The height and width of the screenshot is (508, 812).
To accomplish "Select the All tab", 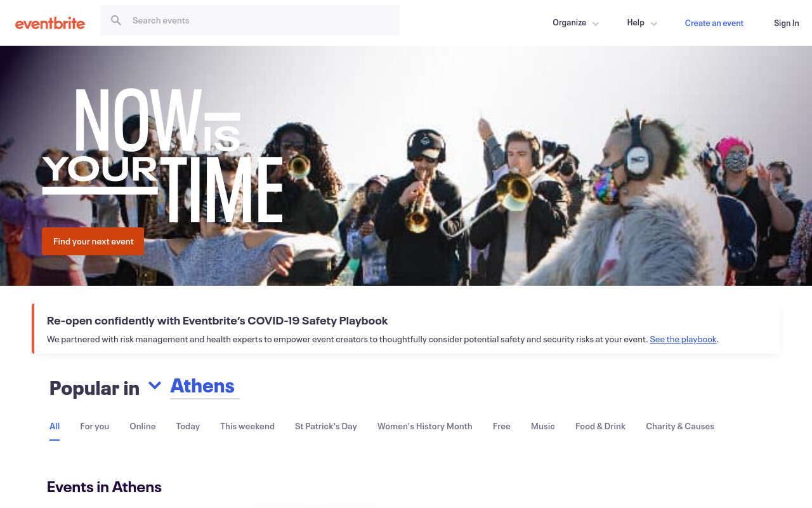I will [55, 426].
